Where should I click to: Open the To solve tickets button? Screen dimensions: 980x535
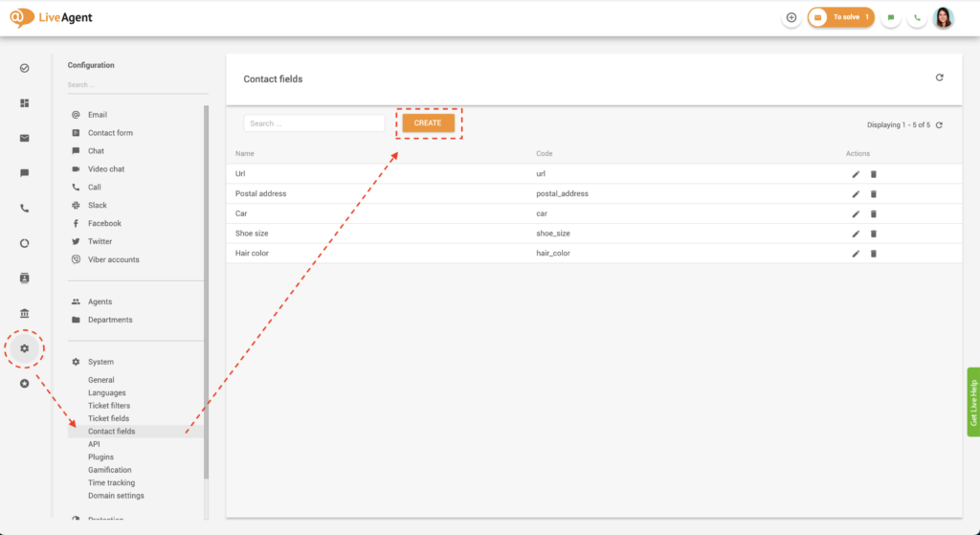point(840,17)
